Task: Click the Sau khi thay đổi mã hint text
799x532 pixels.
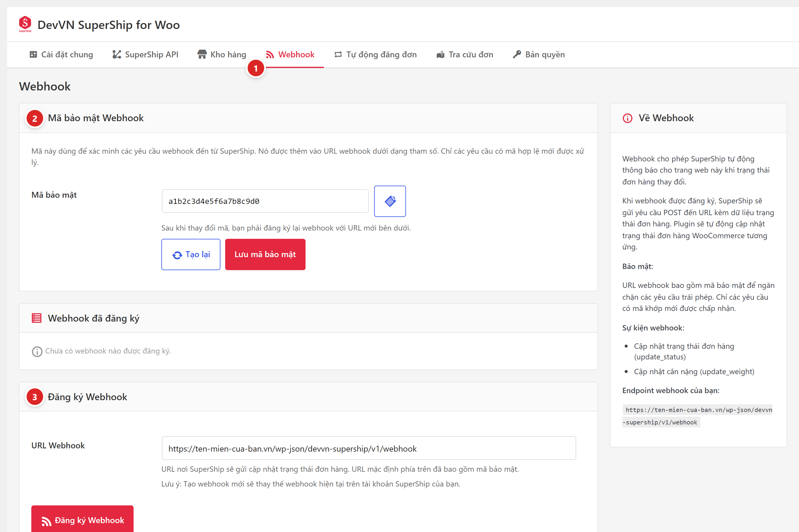Action: [286, 228]
